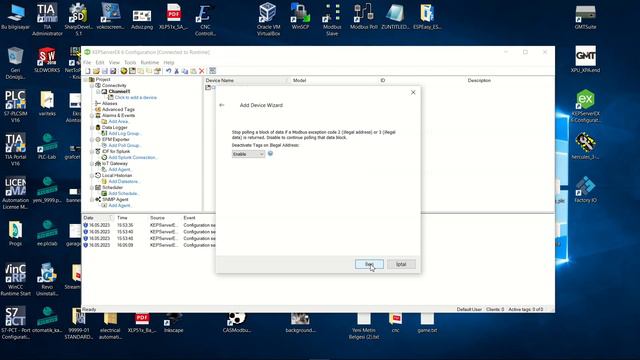This screenshot has height=360, width=640.
Task: Click the Copy toolbar icon
Action: pos(184,71)
